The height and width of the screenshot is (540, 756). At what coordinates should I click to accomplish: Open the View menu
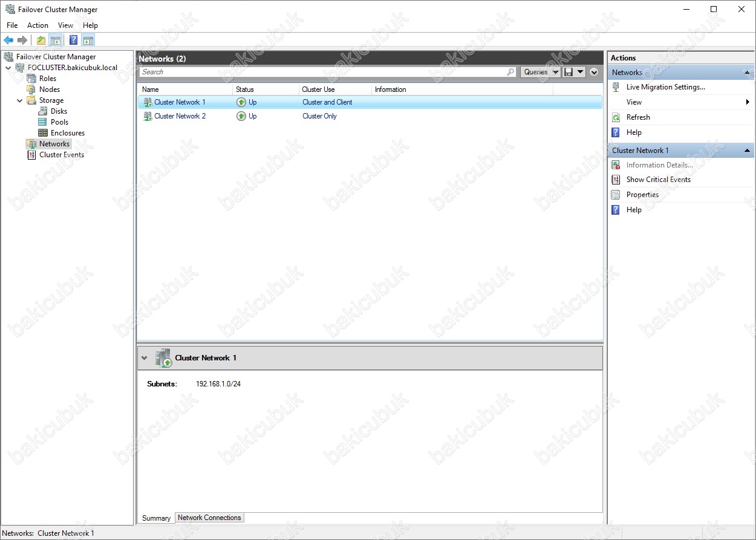click(65, 25)
